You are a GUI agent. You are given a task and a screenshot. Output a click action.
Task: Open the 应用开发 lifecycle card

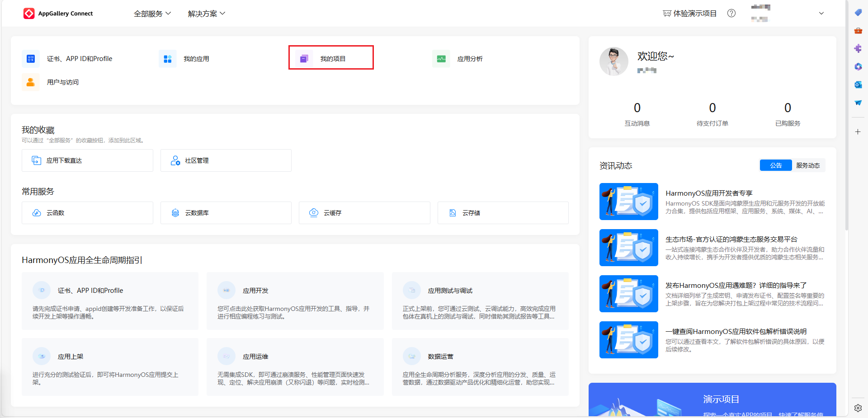pyautogui.click(x=295, y=301)
